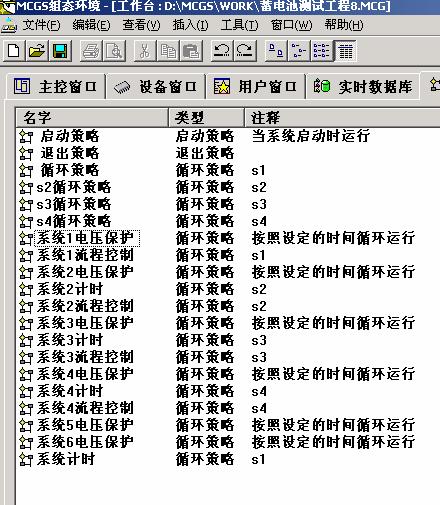Image resolution: width=440 pixels, height=505 pixels.
Task: Select the 启动策略 entry in the list
Action: tap(70, 136)
